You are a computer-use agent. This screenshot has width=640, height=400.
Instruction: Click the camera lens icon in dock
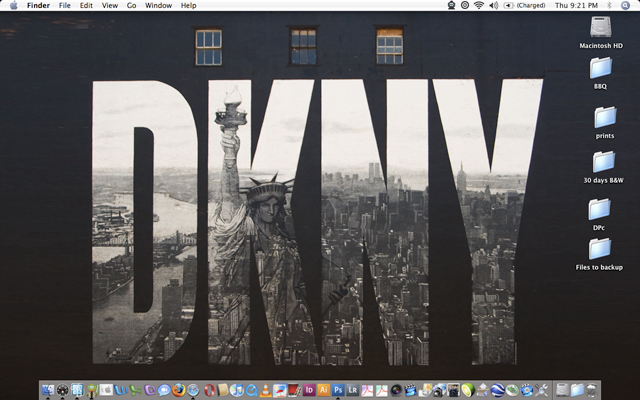click(x=396, y=391)
